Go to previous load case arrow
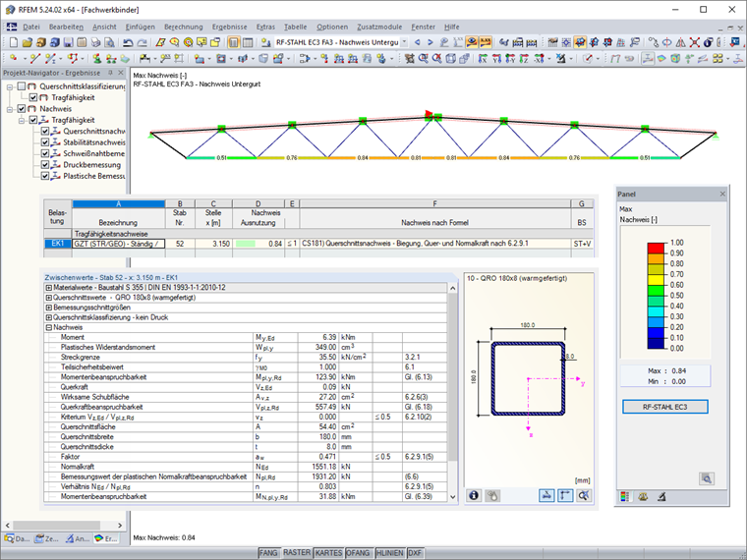This screenshot has height=560, width=747. pos(418,42)
